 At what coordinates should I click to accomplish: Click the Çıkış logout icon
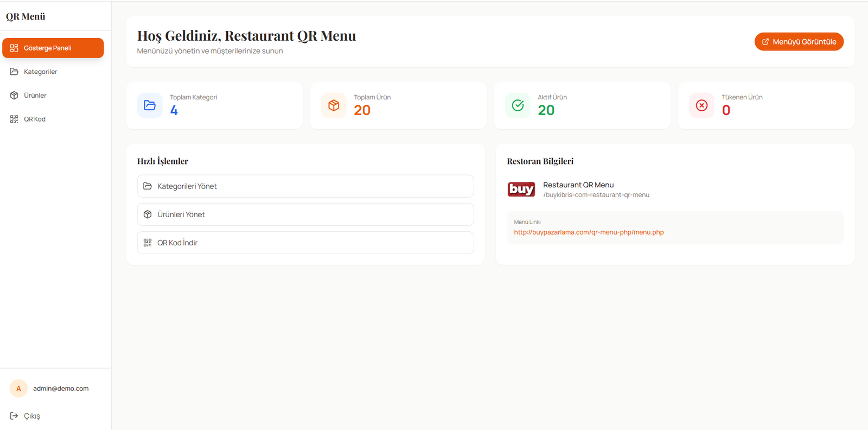pyautogui.click(x=14, y=416)
